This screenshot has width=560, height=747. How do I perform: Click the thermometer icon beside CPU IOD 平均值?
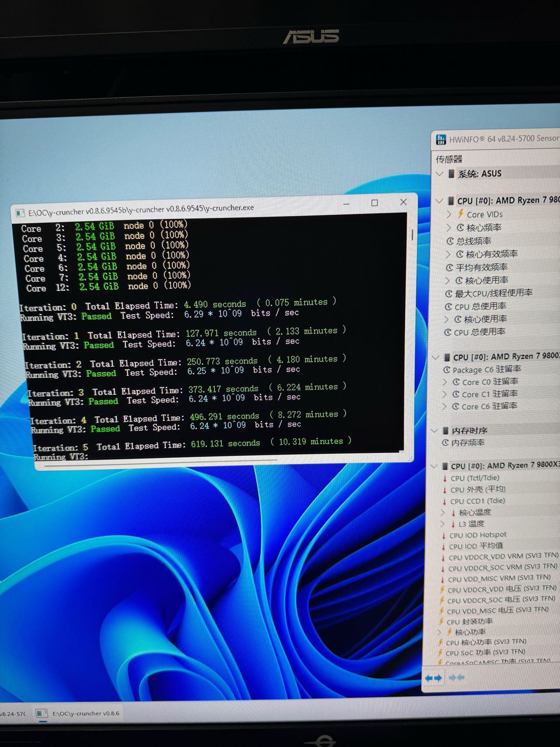point(444,547)
